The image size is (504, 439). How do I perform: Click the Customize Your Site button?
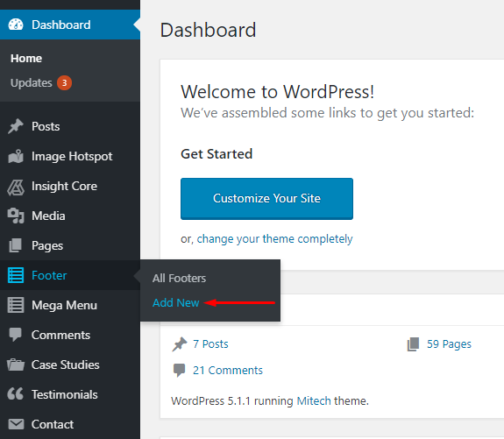266,199
